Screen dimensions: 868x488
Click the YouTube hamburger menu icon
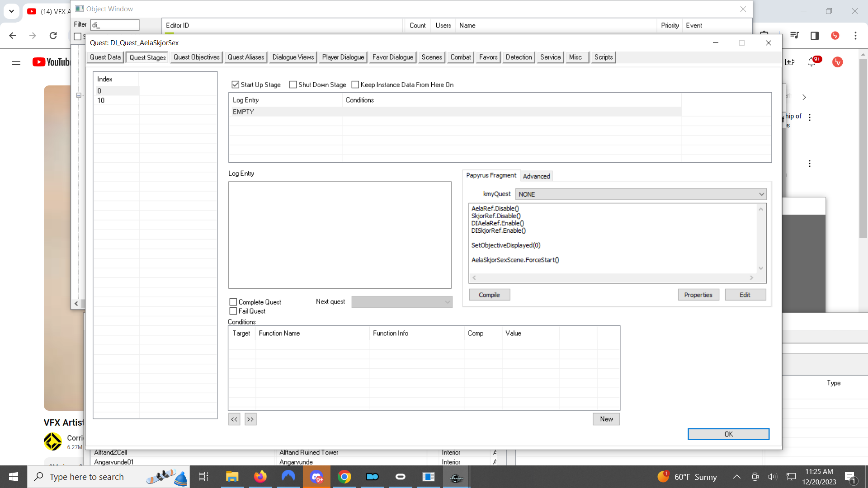(16, 62)
